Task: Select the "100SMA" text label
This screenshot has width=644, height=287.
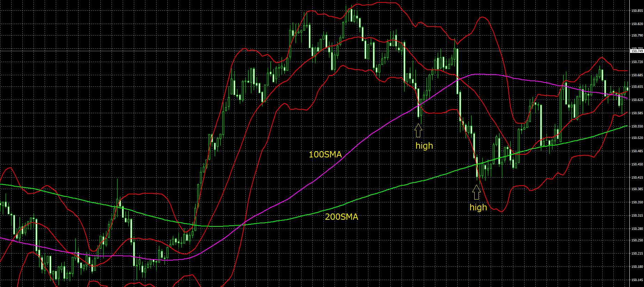Action: tap(325, 154)
